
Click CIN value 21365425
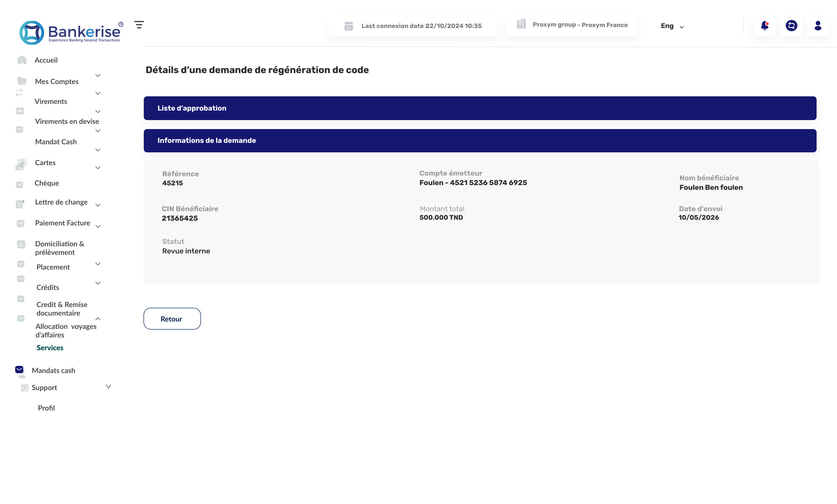180,218
